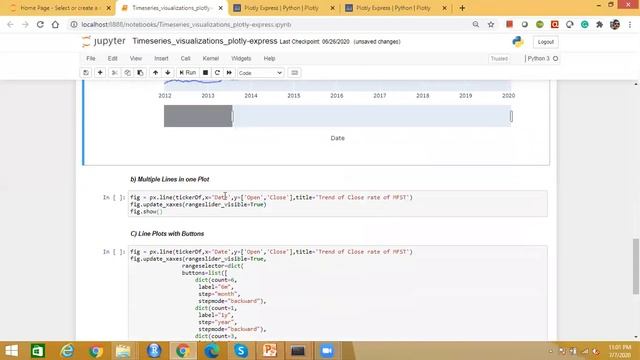640x360 pixels.
Task: Open the Help menu
Action: pos(269,58)
